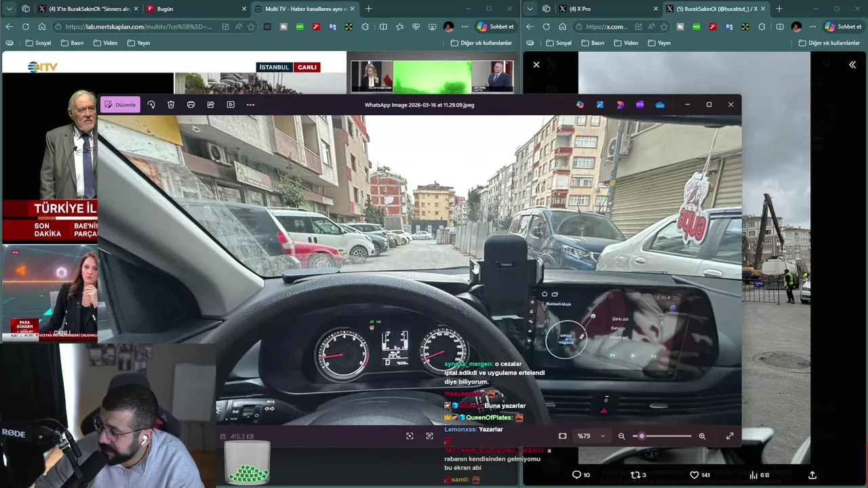Screen dimensions: 868x488
Task: Open Clipchamp icon in Photos title bar
Action: pos(639,104)
